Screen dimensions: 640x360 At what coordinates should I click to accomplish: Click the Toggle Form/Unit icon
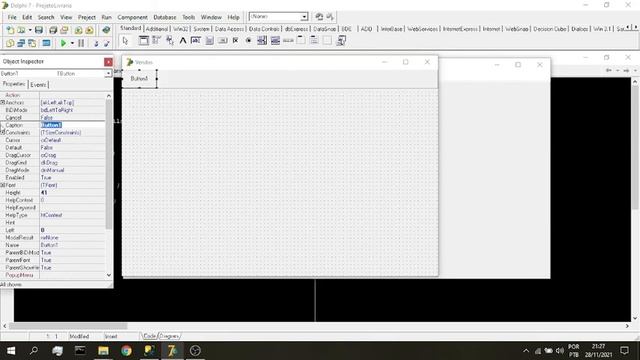(x=32, y=43)
